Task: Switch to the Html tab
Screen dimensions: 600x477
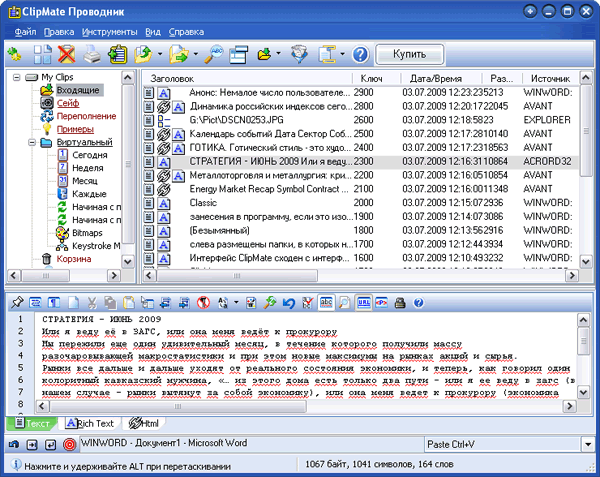Action: (144, 423)
